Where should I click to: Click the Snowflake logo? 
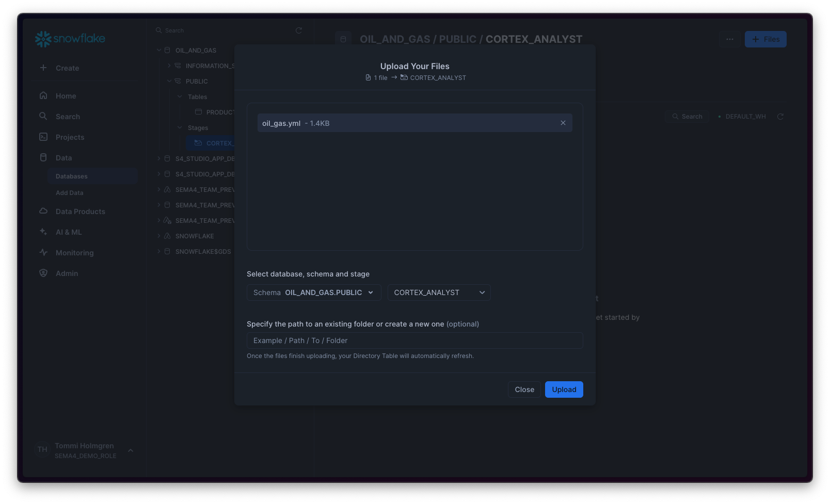pyautogui.click(x=70, y=39)
